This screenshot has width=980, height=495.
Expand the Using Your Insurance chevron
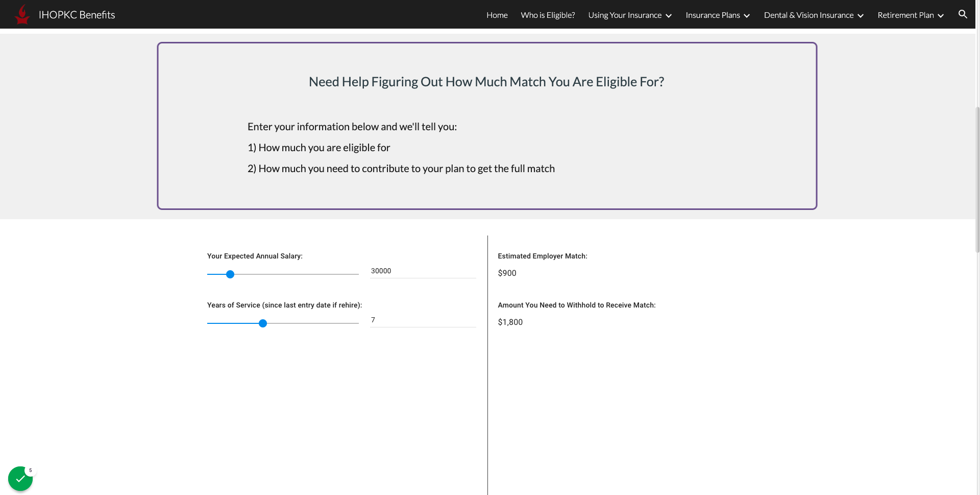pyautogui.click(x=669, y=16)
